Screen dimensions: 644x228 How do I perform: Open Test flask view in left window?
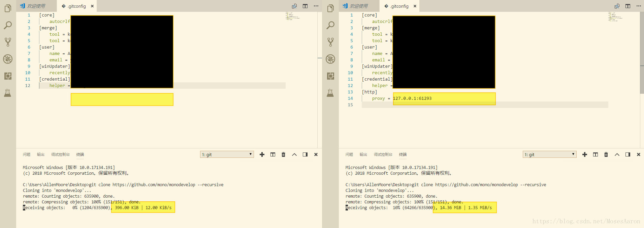[x=8, y=93]
